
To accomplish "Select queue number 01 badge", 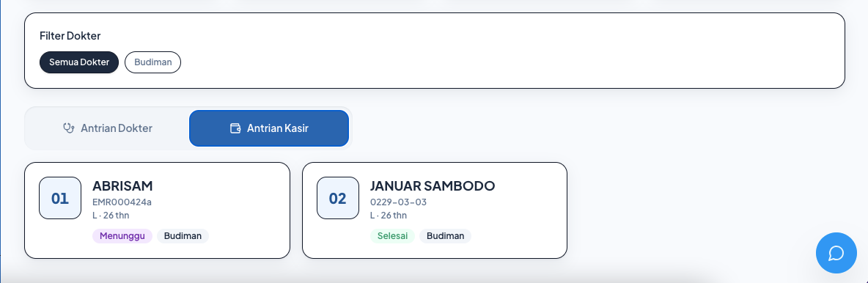I will pyautogui.click(x=60, y=198).
